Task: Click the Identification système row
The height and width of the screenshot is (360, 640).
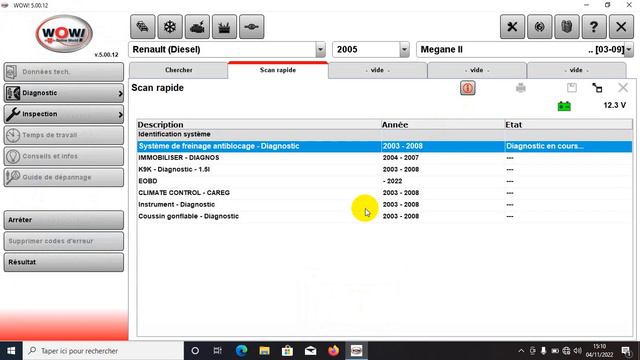Action: click(384, 134)
